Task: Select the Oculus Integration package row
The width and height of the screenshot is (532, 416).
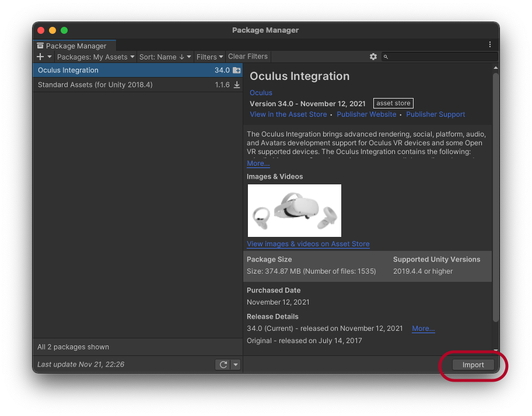Action: (138, 70)
